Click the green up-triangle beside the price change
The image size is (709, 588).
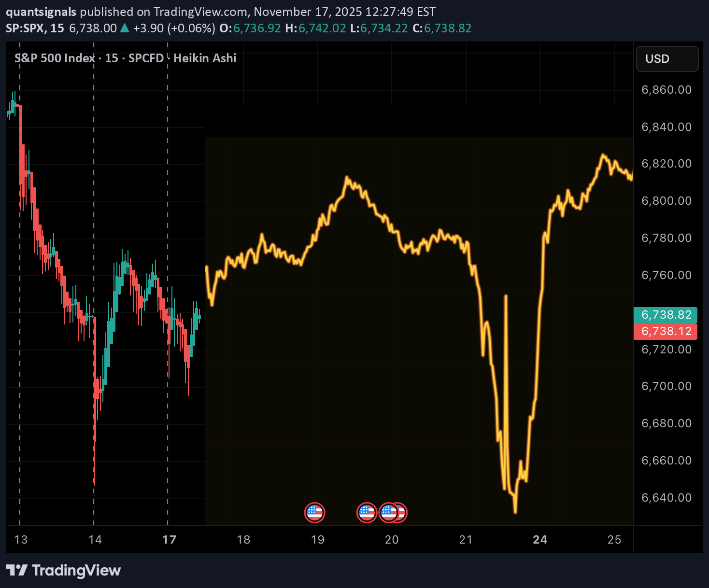point(124,28)
